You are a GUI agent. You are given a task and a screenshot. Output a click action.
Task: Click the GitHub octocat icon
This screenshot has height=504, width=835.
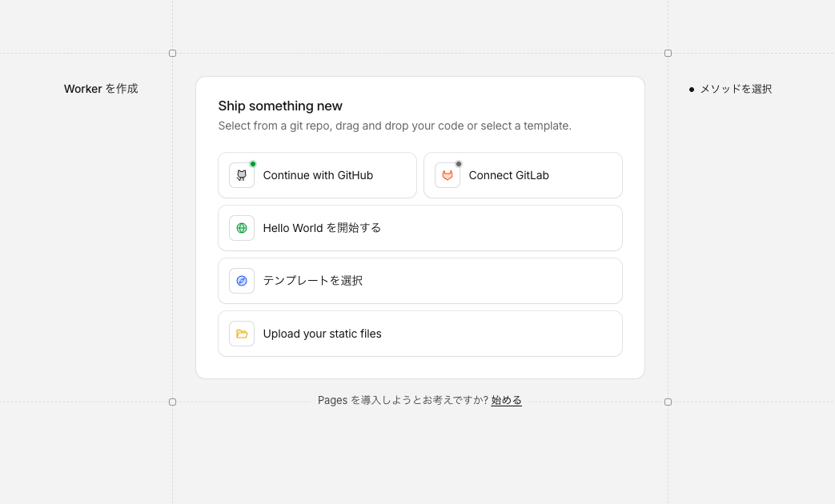point(242,175)
